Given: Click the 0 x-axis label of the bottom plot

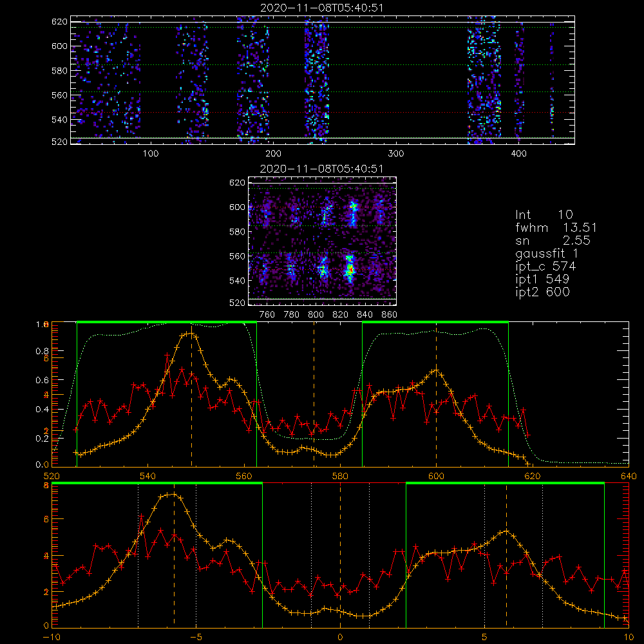Looking at the screenshot, I should (340, 638).
